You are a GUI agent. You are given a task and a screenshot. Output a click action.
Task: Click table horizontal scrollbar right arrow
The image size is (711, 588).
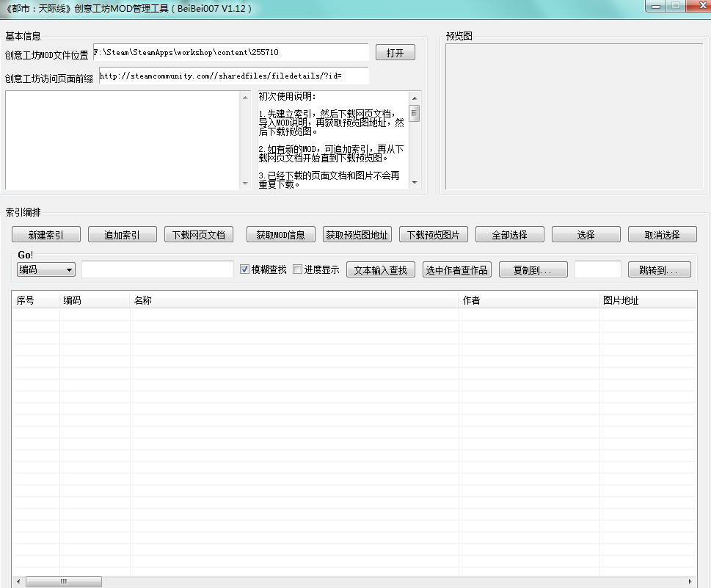[x=690, y=581]
